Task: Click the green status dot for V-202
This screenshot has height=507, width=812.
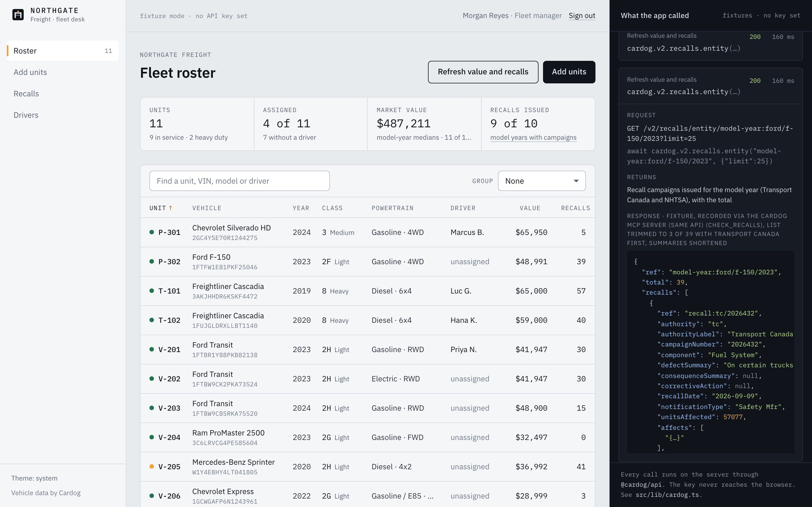Action: coord(152,379)
